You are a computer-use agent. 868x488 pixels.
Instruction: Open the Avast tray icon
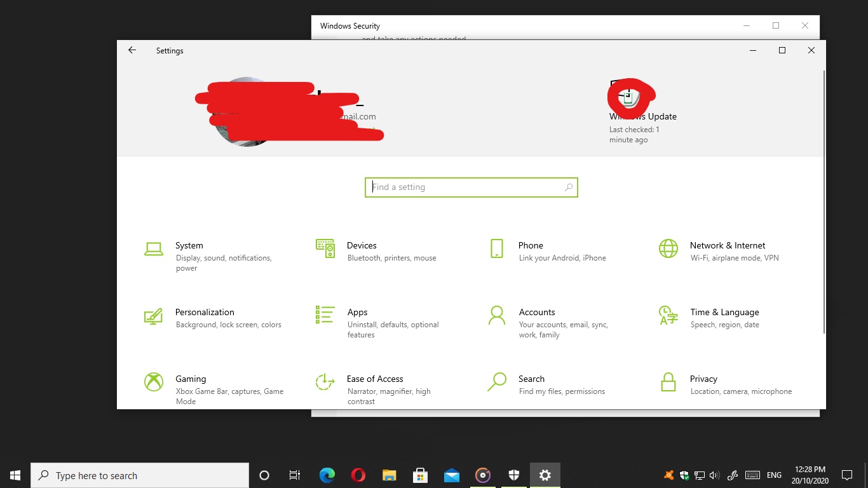[668, 475]
